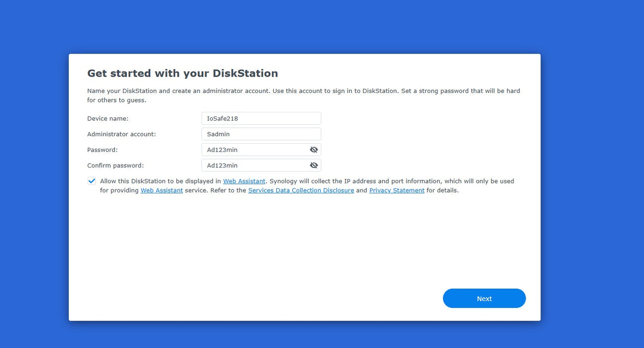Viewport: 644px width, 348px height.
Task: Toggle visibility icon in Confirm password field
Action: [314, 166]
